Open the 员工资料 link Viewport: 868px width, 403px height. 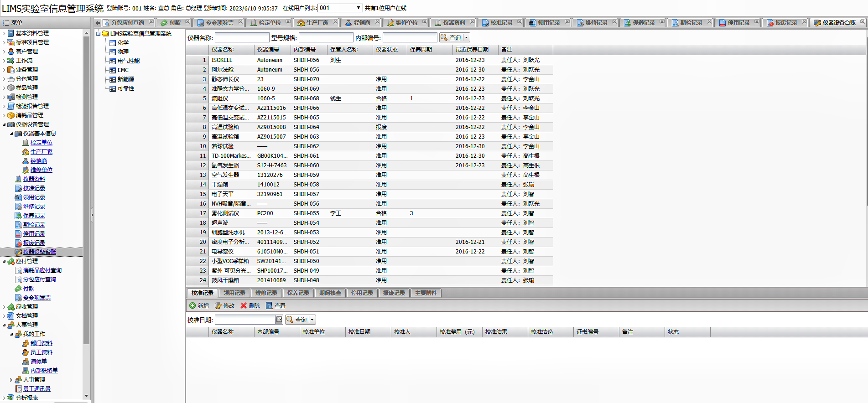42,352
